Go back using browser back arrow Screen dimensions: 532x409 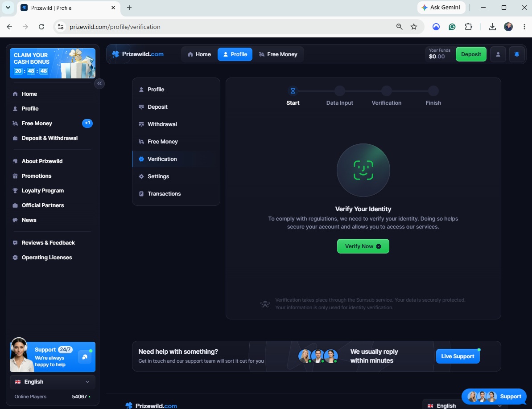9,27
